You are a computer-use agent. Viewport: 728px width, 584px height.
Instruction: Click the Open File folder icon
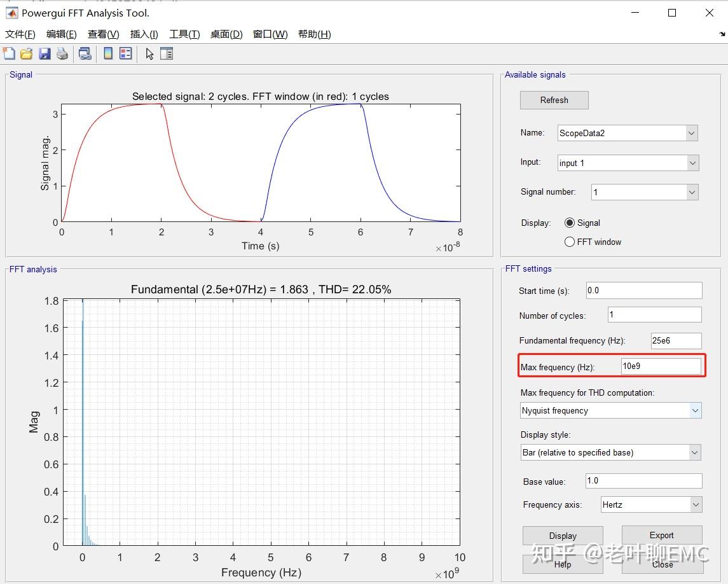click(26, 54)
